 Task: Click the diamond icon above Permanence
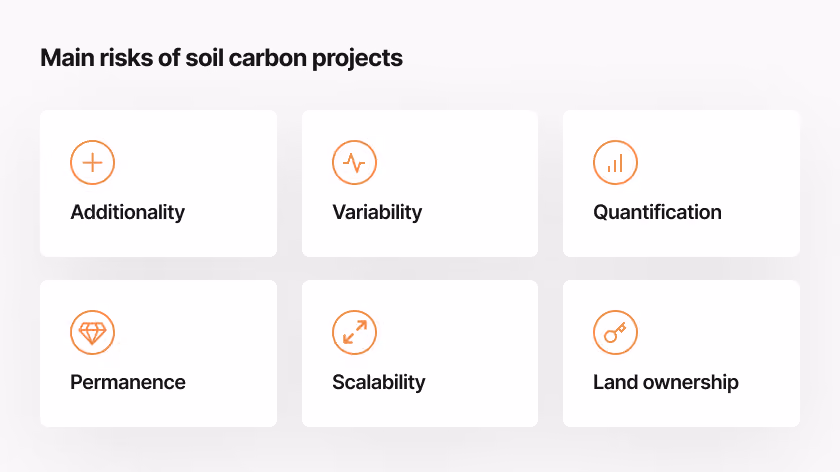[x=92, y=332]
